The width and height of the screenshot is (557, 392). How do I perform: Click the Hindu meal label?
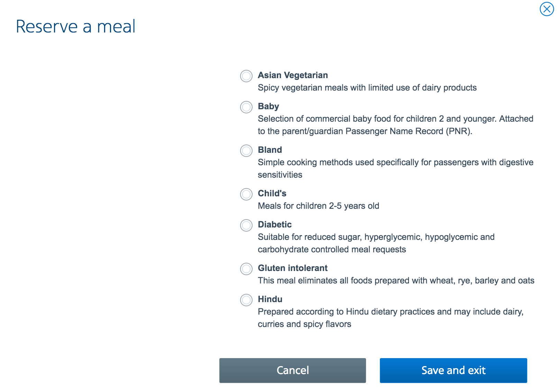click(x=270, y=299)
